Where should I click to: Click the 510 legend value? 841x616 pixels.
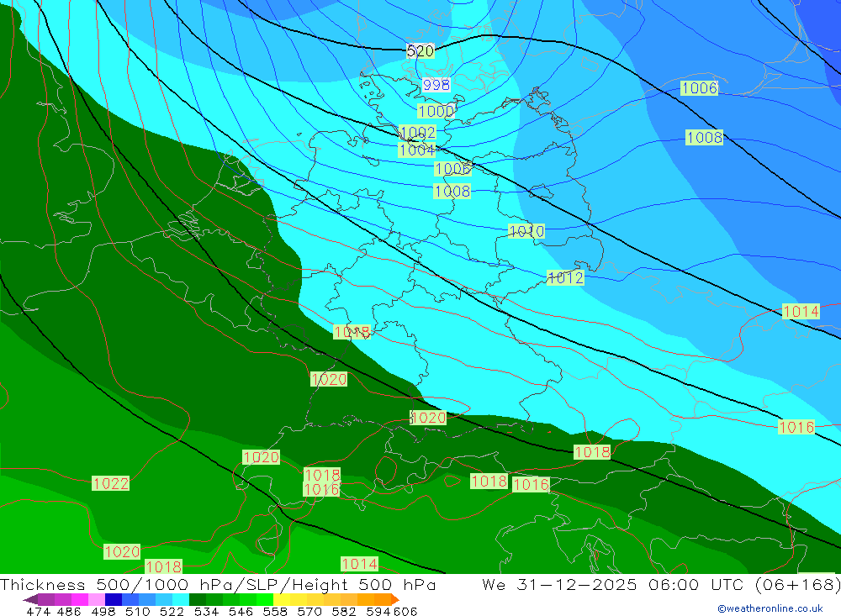(137, 611)
